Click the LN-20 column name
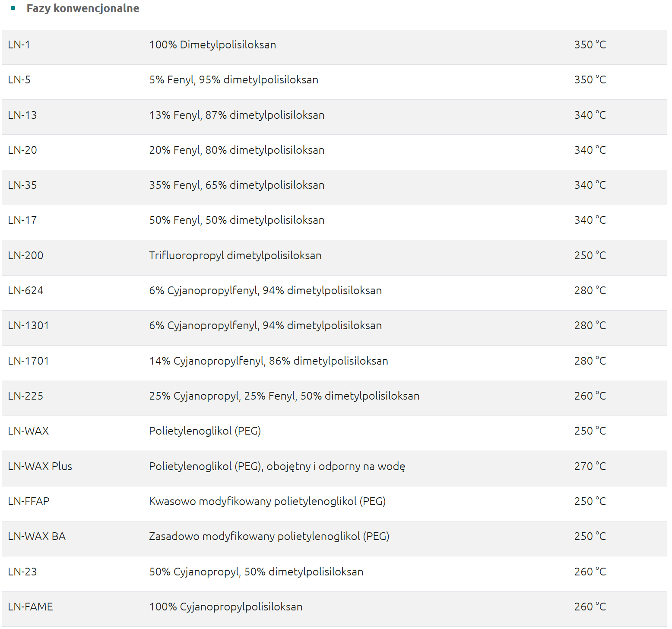This screenshot has height=629, width=672. (x=22, y=150)
